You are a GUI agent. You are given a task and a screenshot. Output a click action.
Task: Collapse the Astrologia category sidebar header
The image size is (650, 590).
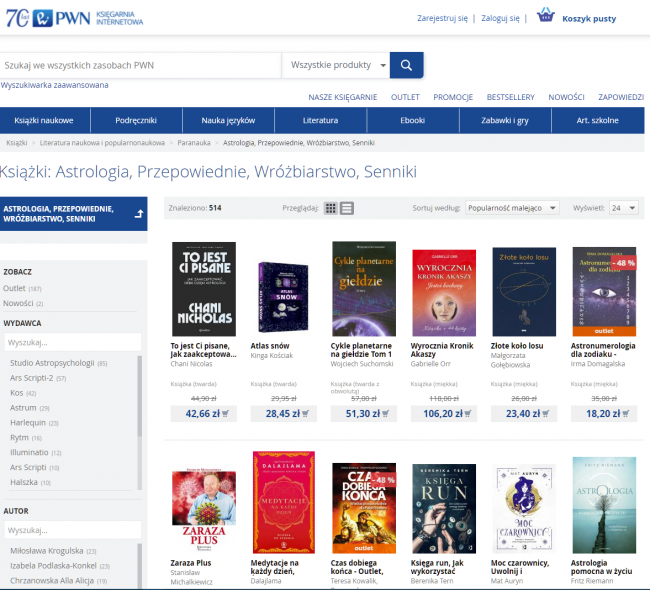[x=138, y=212]
